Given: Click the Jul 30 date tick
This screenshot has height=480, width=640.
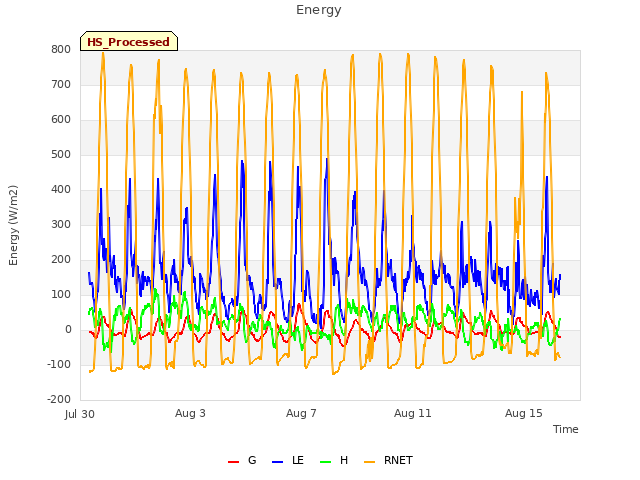Looking at the screenshot, I should 80,414.
